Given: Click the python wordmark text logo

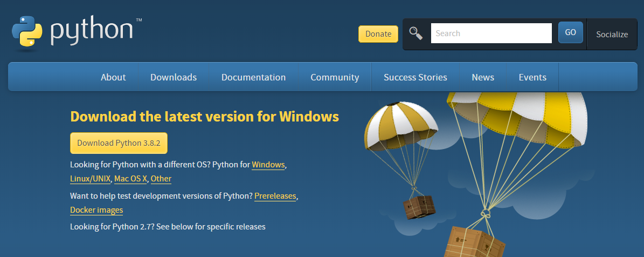Looking at the screenshot, I should 96,32.
